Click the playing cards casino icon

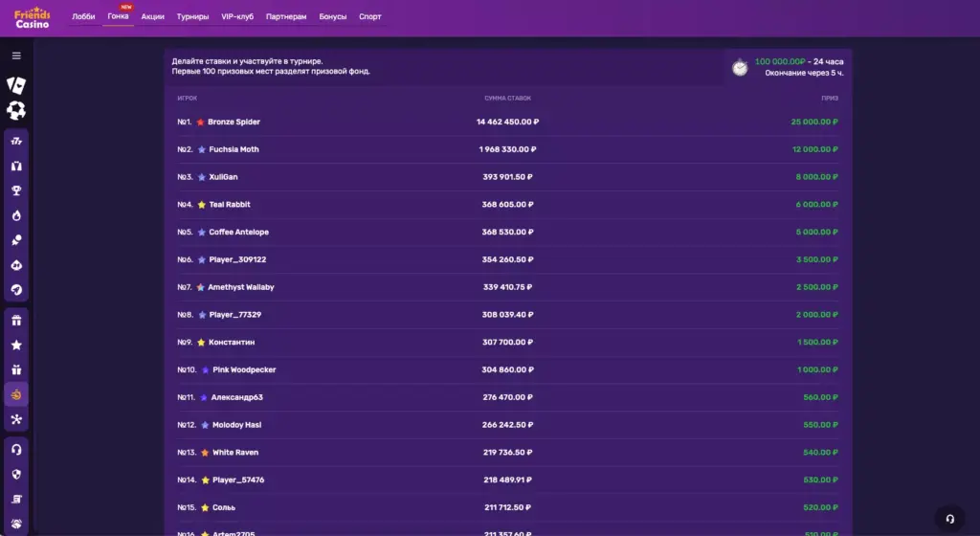16,85
